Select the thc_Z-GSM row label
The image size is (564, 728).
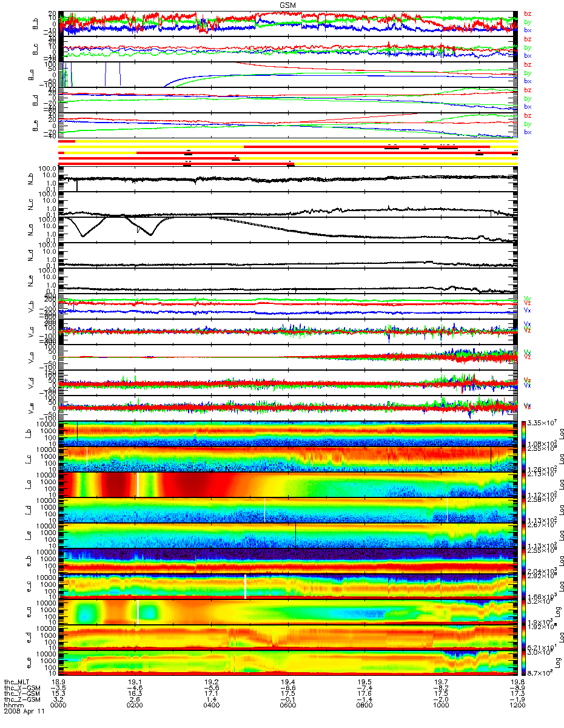click(21, 701)
